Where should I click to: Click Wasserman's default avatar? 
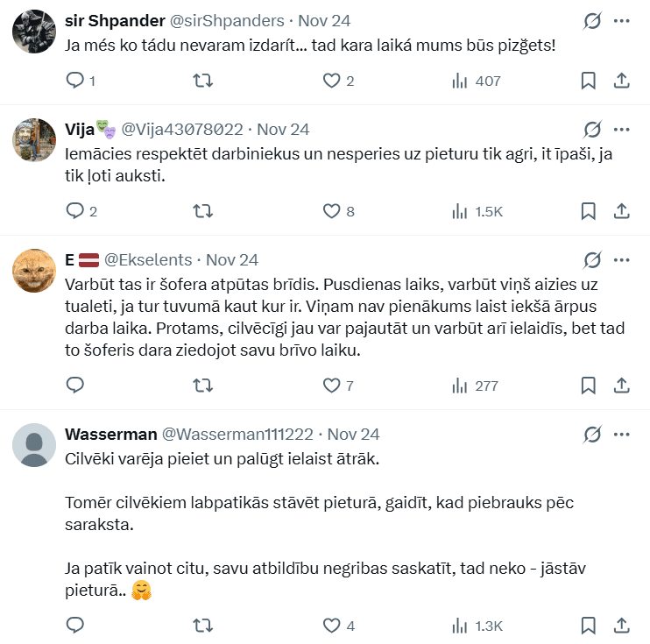tap(35, 445)
